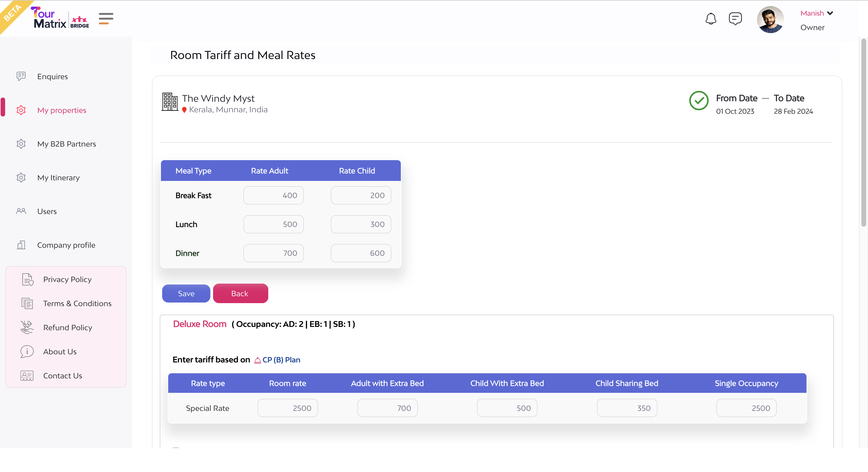Click the green date range checkmark
Viewport: 868px width, 472px height.
(x=699, y=101)
